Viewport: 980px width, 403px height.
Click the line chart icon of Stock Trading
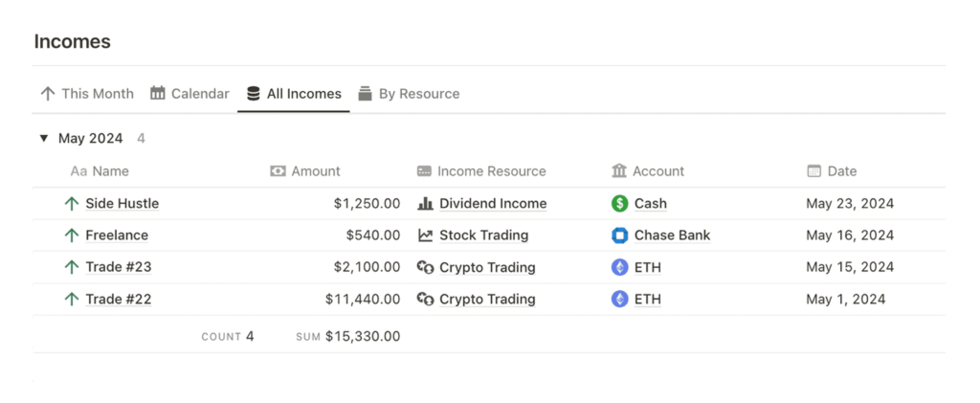point(425,235)
